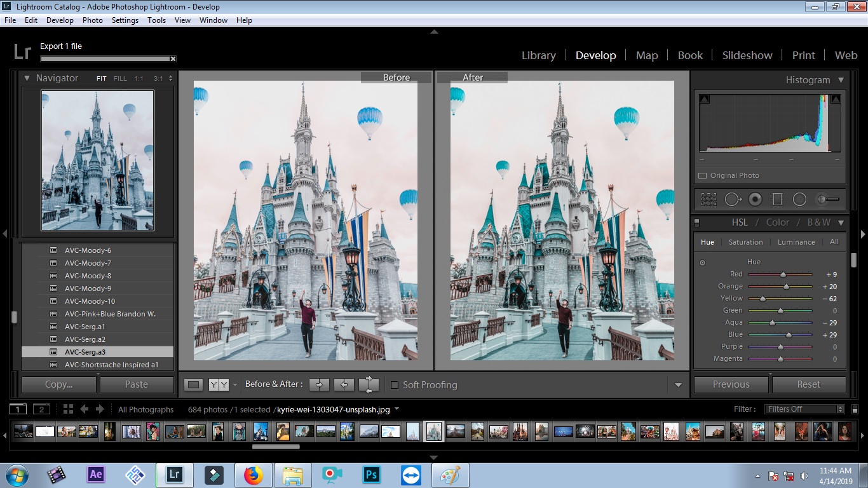Viewport: 868px width, 488px height.
Task: Switch HSL panel to B&W mode
Action: point(818,222)
